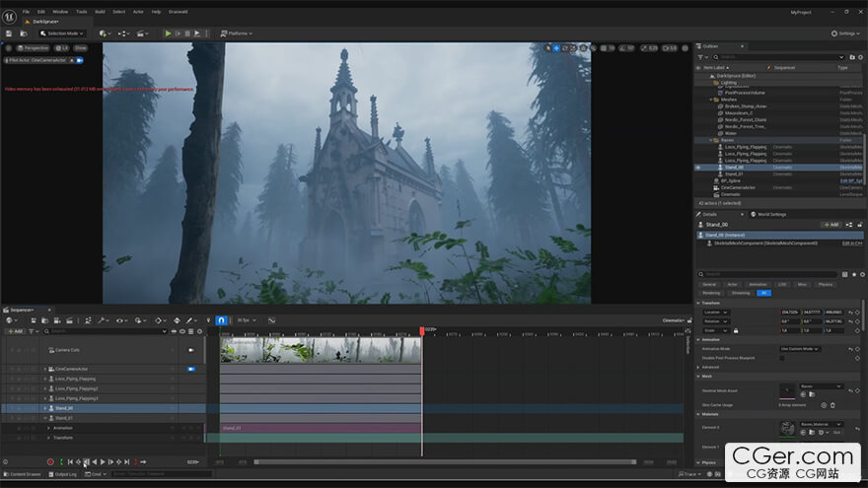Click the Scale lock icon in Transform
Image resolution: width=868 pixels, height=488 pixels.
click(x=735, y=330)
